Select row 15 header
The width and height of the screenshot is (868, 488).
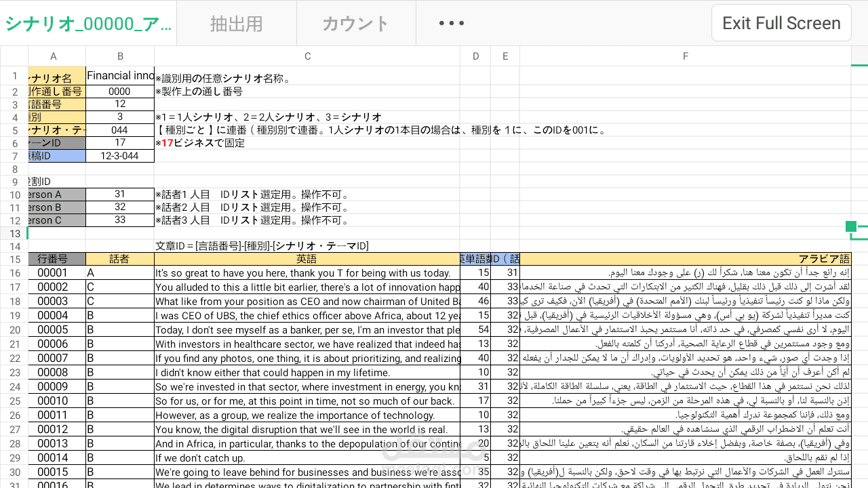click(x=14, y=259)
